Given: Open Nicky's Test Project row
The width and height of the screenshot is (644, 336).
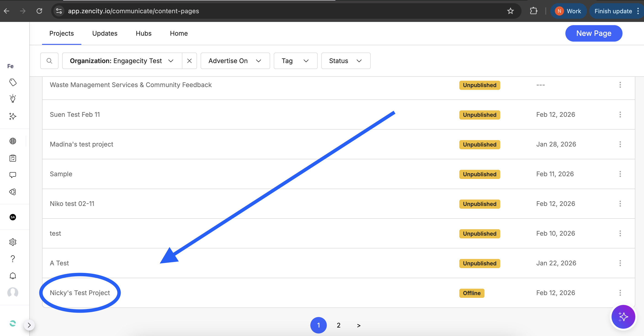Looking at the screenshot, I should click(80, 293).
